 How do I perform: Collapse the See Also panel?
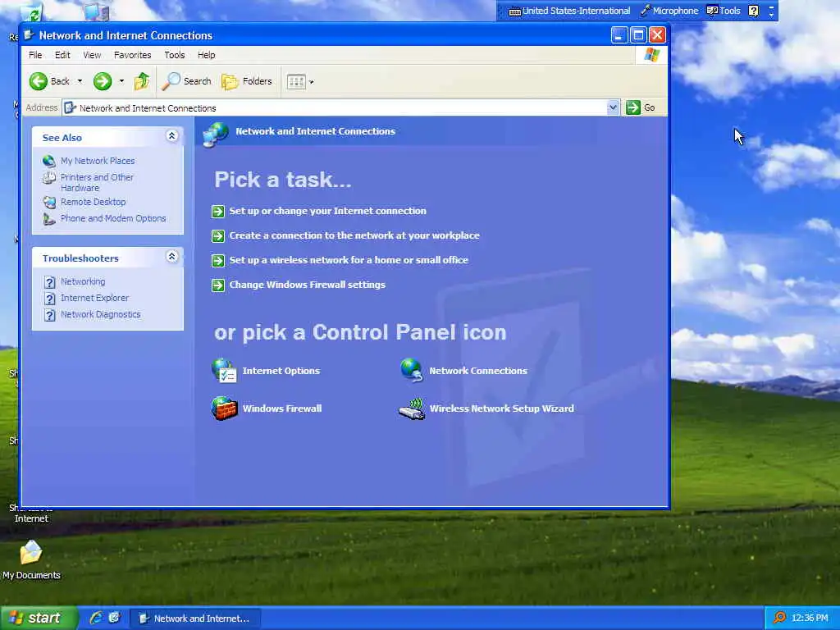click(172, 136)
